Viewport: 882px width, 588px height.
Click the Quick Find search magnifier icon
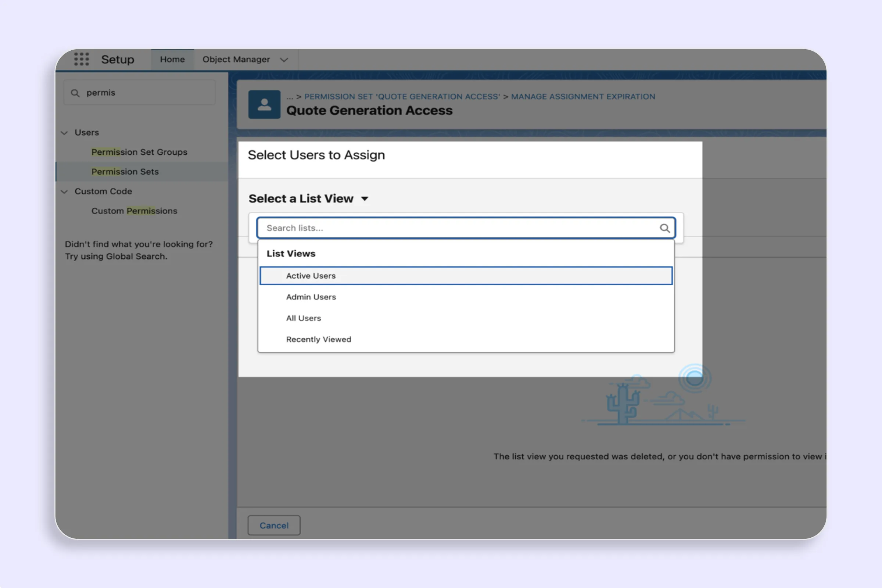(75, 93)
